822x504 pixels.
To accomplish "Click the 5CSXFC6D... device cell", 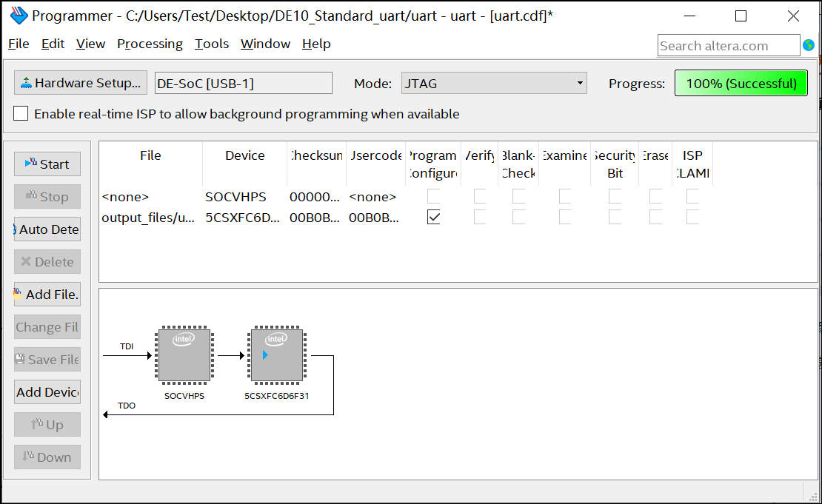I will tap(243, 218).
